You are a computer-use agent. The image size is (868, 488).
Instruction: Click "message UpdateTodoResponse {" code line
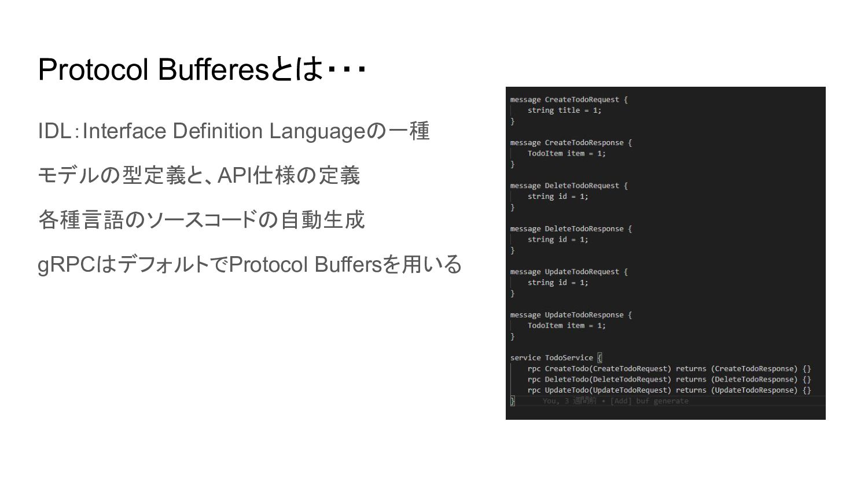click(571, 315)
